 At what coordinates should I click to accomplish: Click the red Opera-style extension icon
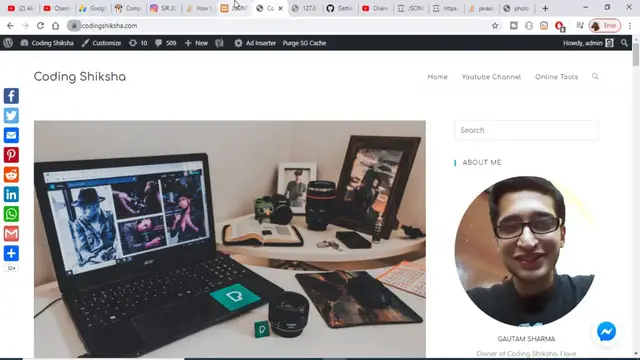click(x=560, y=26)
